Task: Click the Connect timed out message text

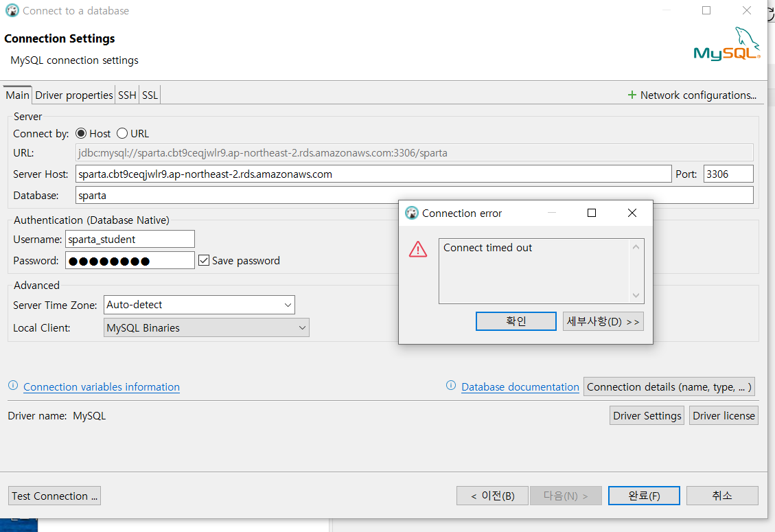Action: (487, 248)
